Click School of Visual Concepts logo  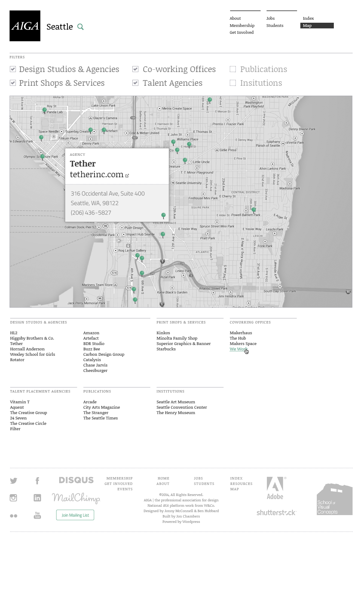(x=335, y=499)
